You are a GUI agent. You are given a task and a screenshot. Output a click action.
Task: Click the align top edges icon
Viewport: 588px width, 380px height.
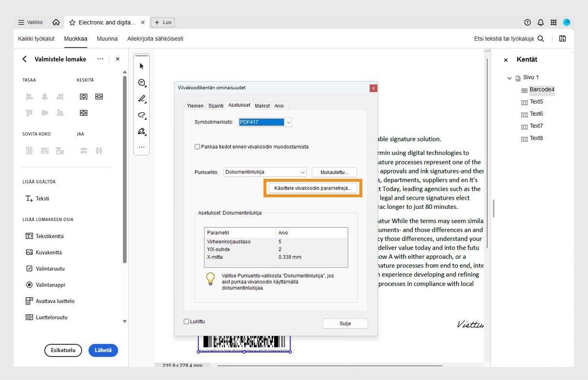[30, 112]
